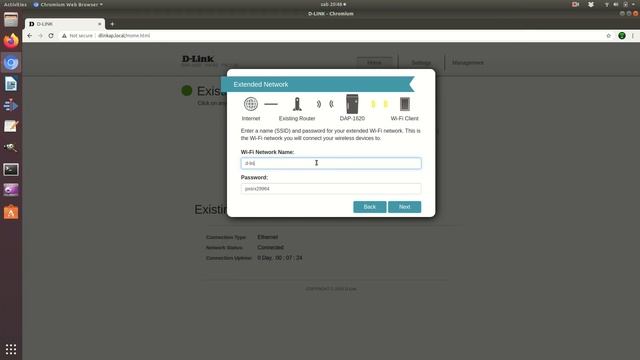This screenshot has width=640, height=360.
Task: Click the Extended Network dialog title
Action: coord(261,84)
